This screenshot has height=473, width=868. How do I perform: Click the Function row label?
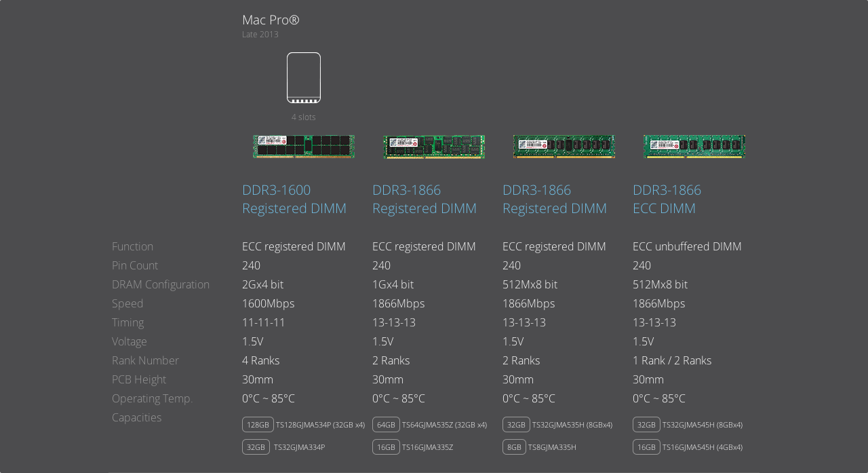click(133, 246)
